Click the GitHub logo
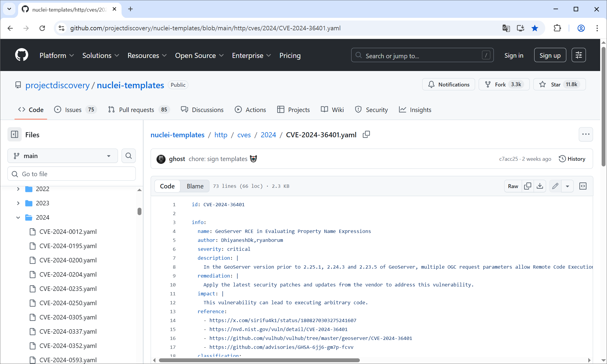The height and width of the screenshot is (364, 607). click(x=22, y=55)
